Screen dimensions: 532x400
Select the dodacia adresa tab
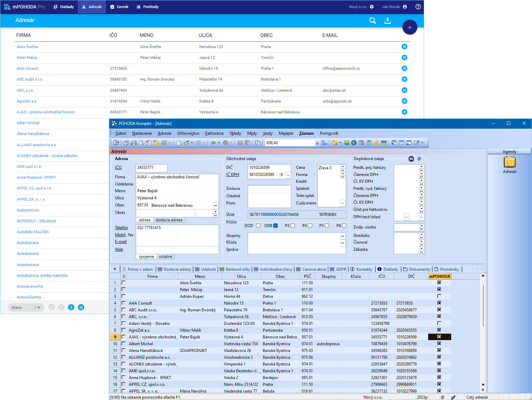tap(169, 220)
